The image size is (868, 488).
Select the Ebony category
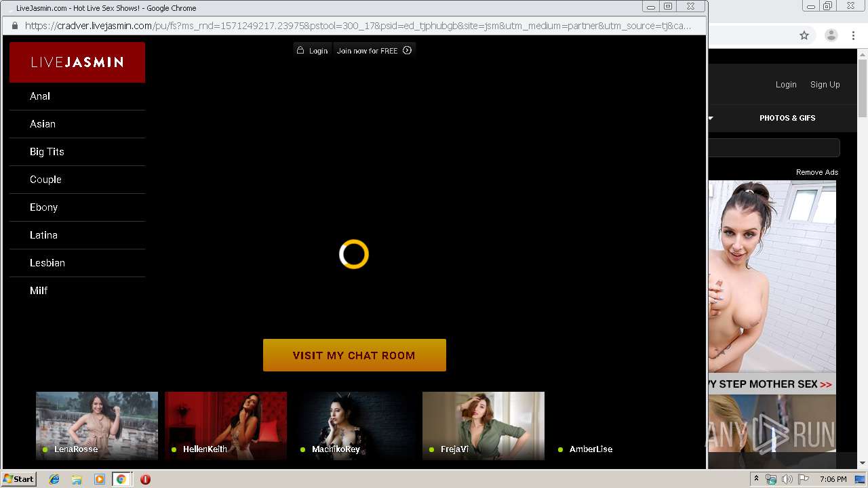tap(77, 207)
